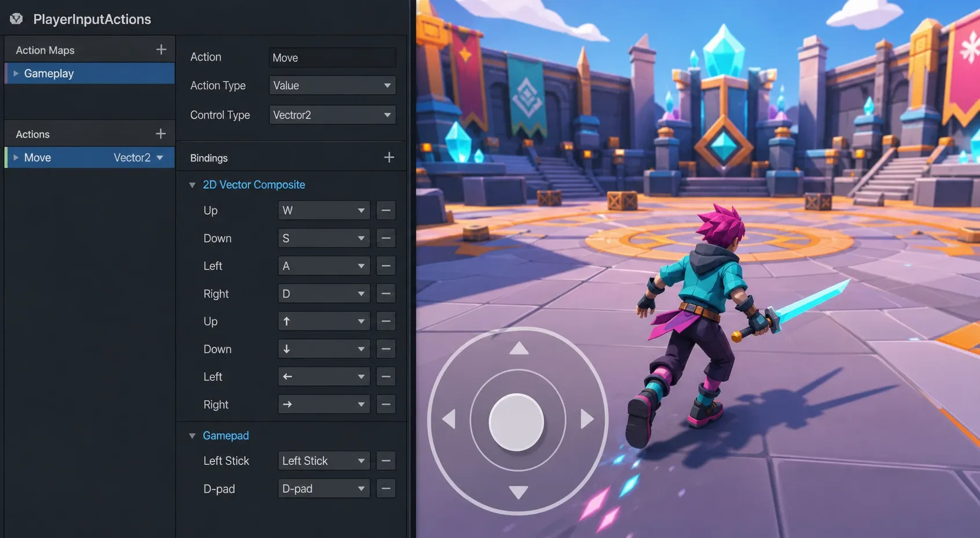Screen dimensions: 980x538
Task: Remove the S Down binding
Action: click(x=386, y=238)
